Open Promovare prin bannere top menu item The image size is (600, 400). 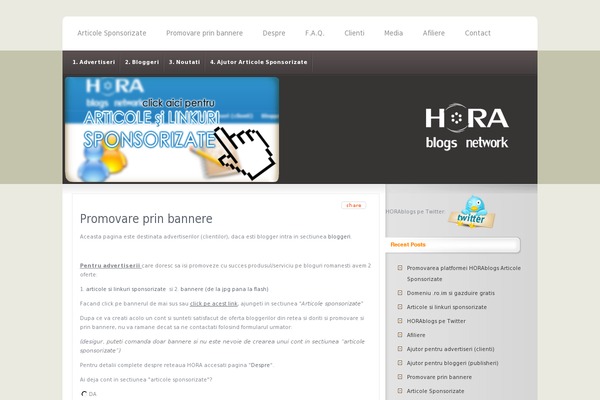pos(204,33)
